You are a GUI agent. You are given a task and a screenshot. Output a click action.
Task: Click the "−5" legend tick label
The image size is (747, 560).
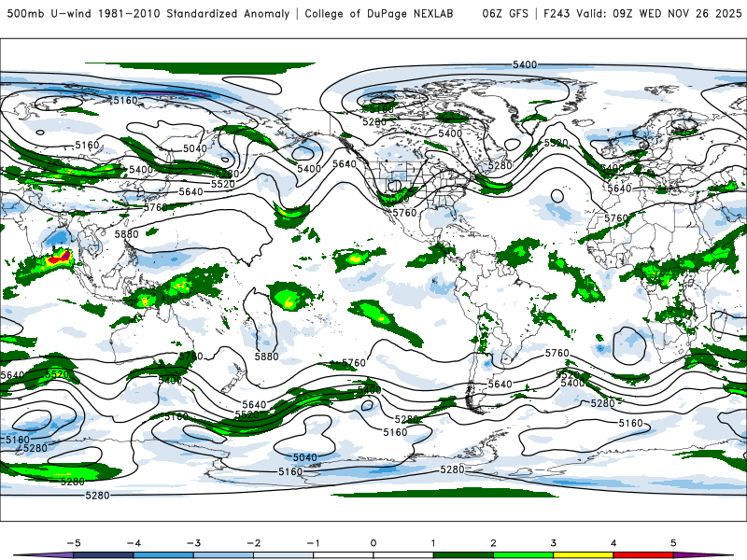point(74,543)
